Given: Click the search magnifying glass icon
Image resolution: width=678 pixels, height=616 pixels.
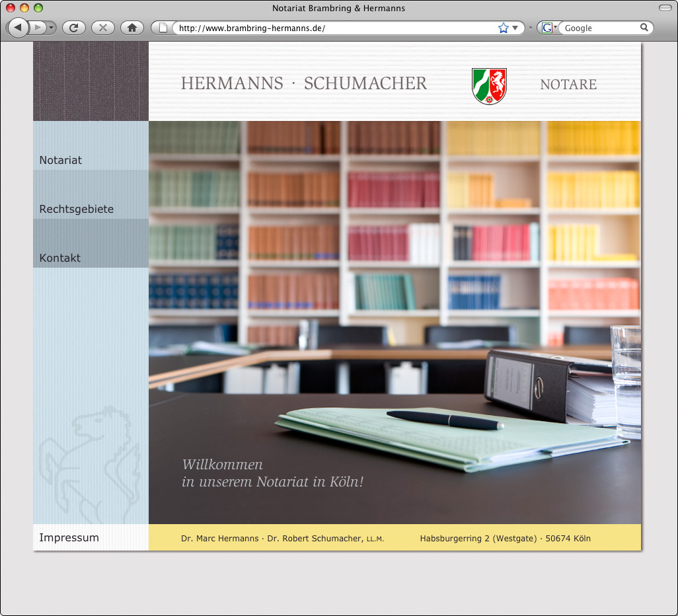Looking at the screenshot, I should (x=644, y=28).
